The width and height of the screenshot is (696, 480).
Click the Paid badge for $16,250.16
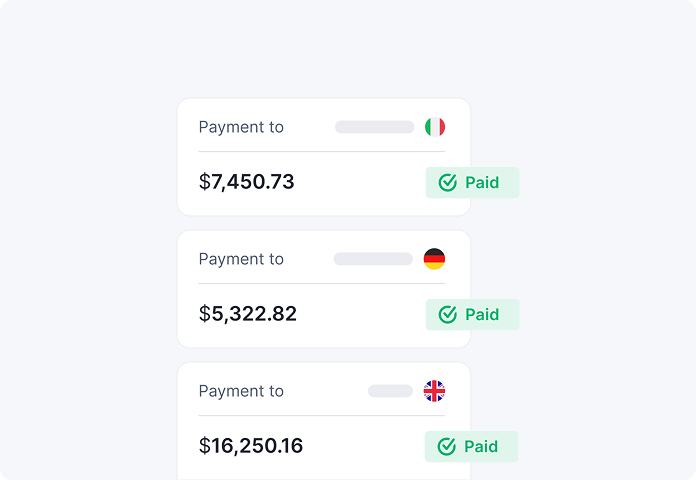pyautogui.click(x=471, y=447)
